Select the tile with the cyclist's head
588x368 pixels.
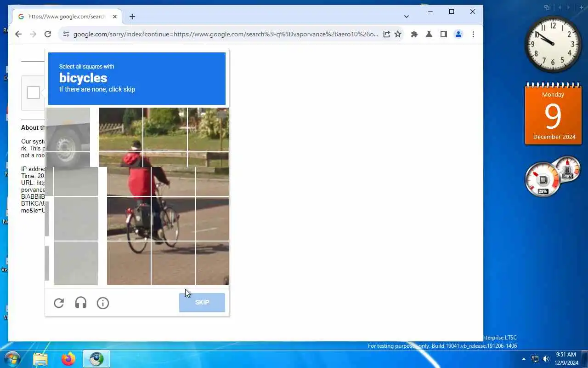click(x=120, y=129)
